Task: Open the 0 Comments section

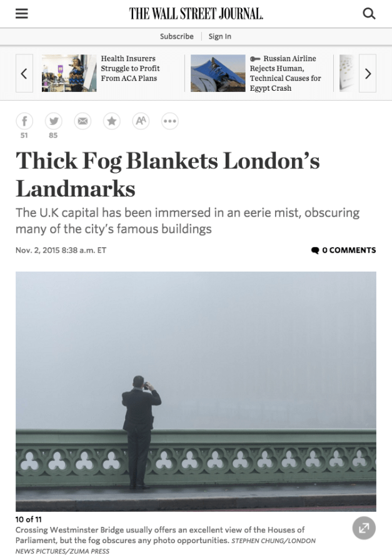Action: coord(343,250)
